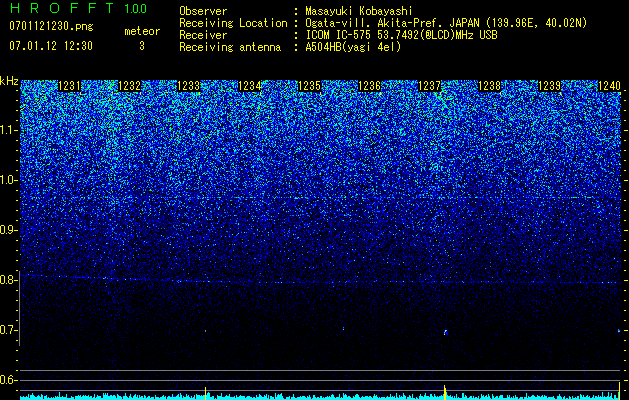This screenshot has height=400, width=629.
Task: Click the timestamp 07.01.12 12:30
Action: (51, 46)
